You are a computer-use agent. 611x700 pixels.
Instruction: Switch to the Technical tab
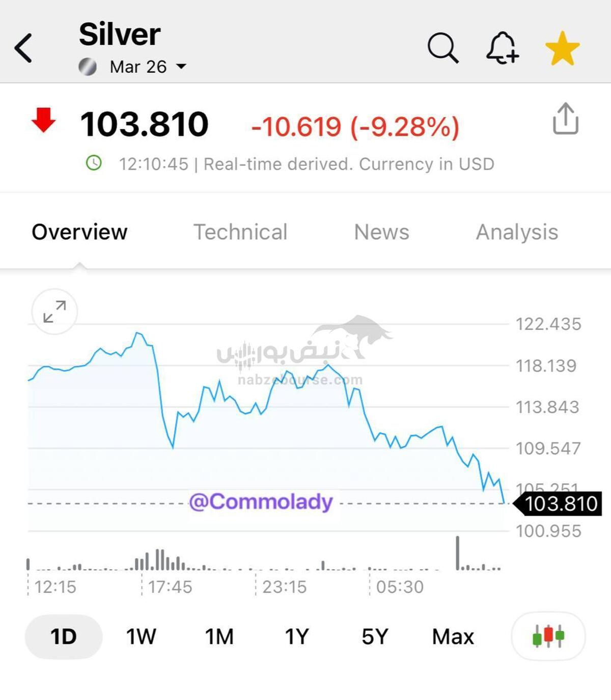(240, 232)
